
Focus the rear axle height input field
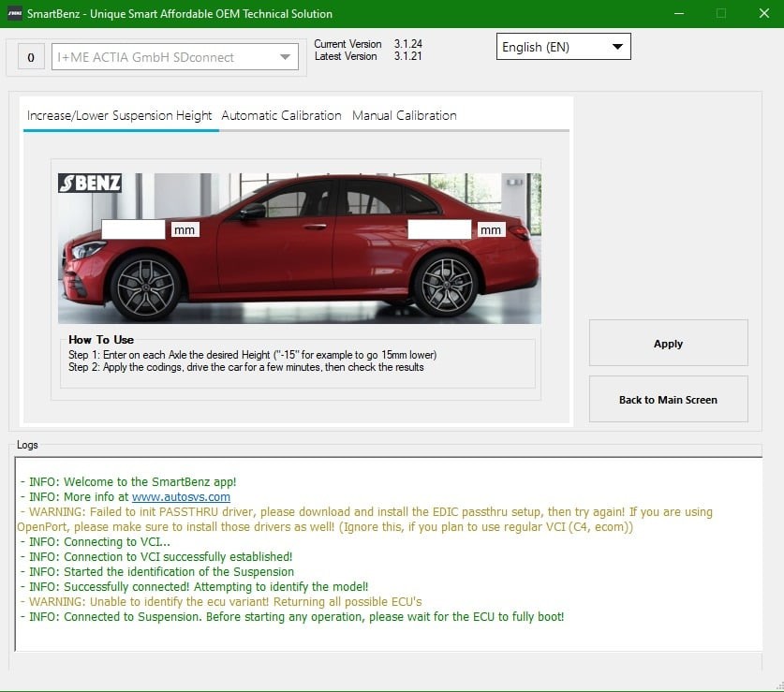(439, 229)
